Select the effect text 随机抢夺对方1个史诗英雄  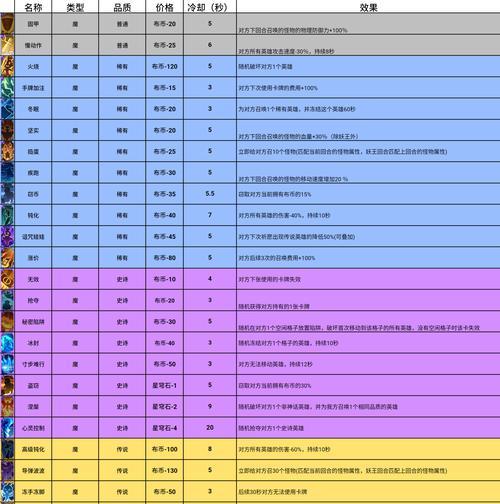coord(271,428)
